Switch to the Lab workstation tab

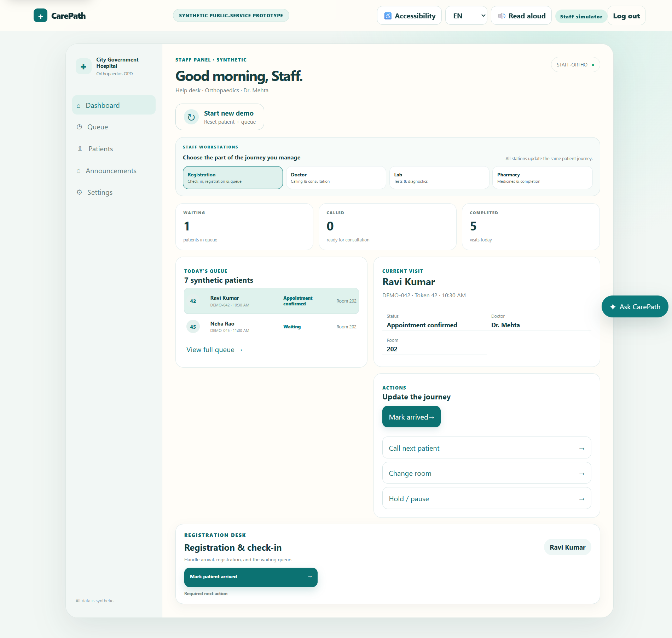[x=439, y=178]
